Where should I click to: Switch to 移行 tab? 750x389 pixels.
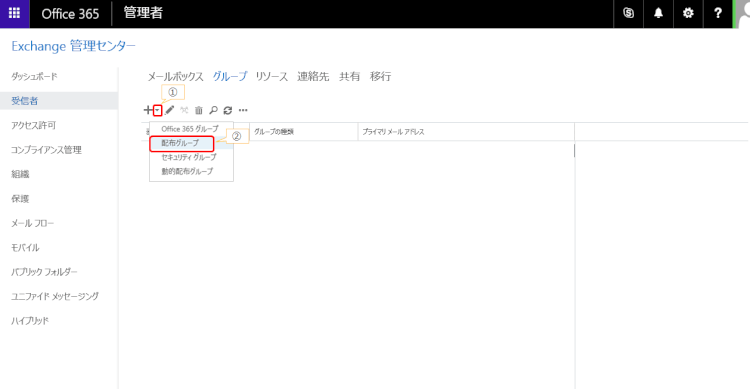[380, 77]
